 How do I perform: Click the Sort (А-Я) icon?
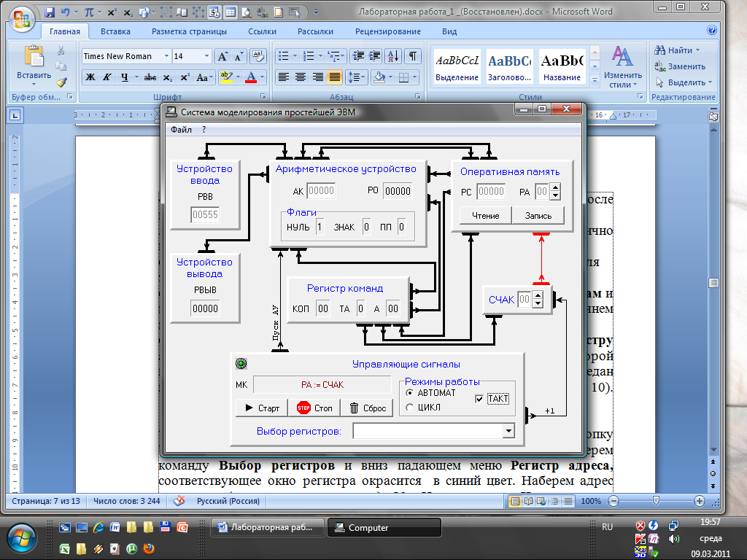[393, 56]
